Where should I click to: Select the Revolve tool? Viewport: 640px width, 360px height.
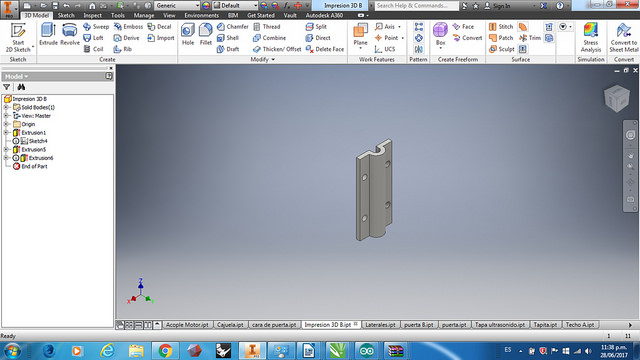tap(70, 34)
